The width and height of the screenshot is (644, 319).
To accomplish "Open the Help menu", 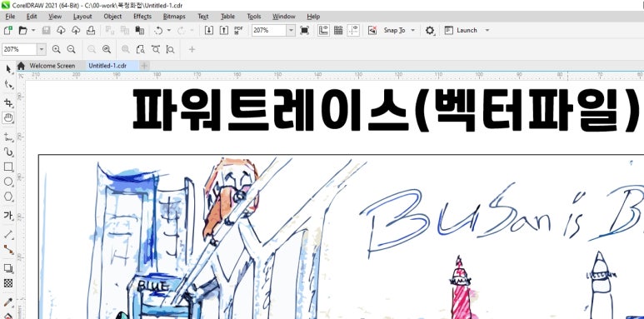I will pos(313,17).
